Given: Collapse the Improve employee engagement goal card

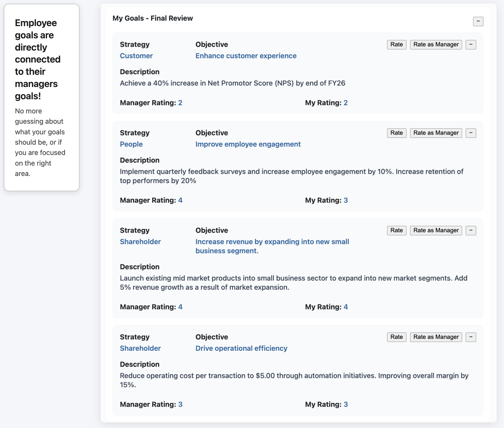Looking at the screenshot, I should pos(471,133).
